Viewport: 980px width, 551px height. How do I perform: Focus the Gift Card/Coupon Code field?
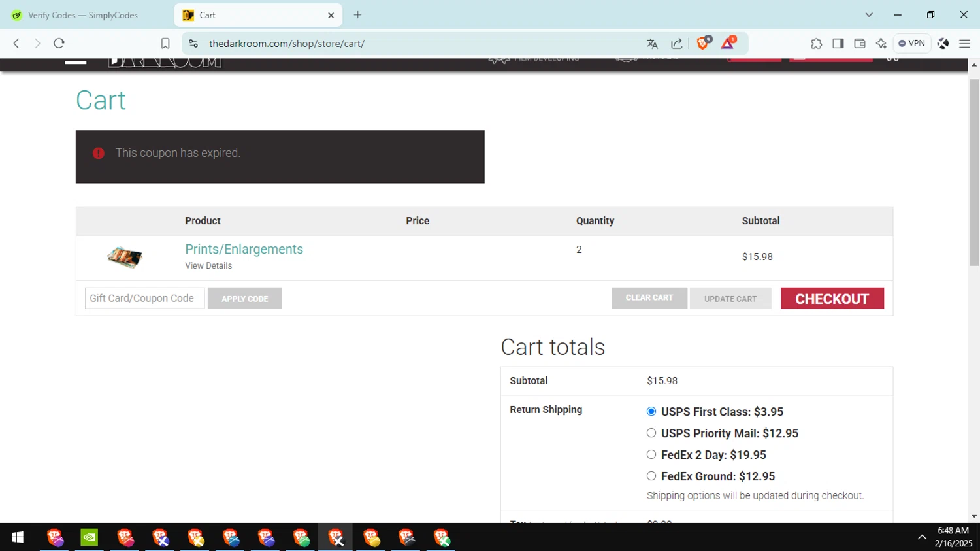coord(144,298)
